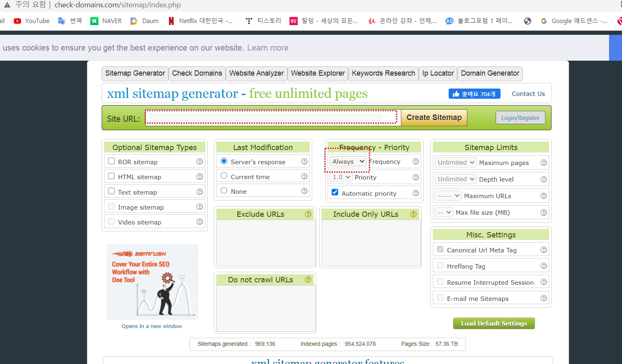Show help for Max file size

pos(544,212)
